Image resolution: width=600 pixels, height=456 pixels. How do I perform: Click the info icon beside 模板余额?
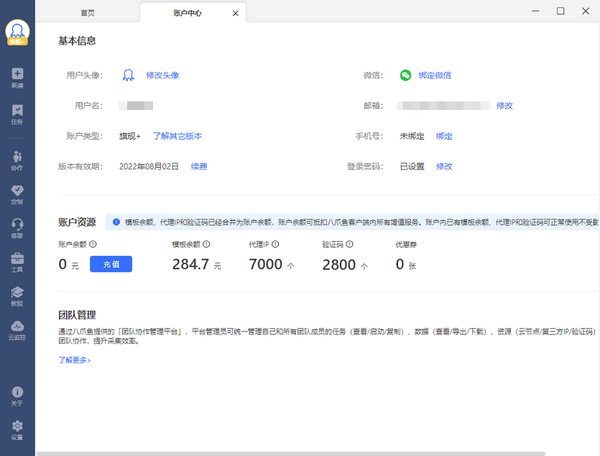[206, 244]
